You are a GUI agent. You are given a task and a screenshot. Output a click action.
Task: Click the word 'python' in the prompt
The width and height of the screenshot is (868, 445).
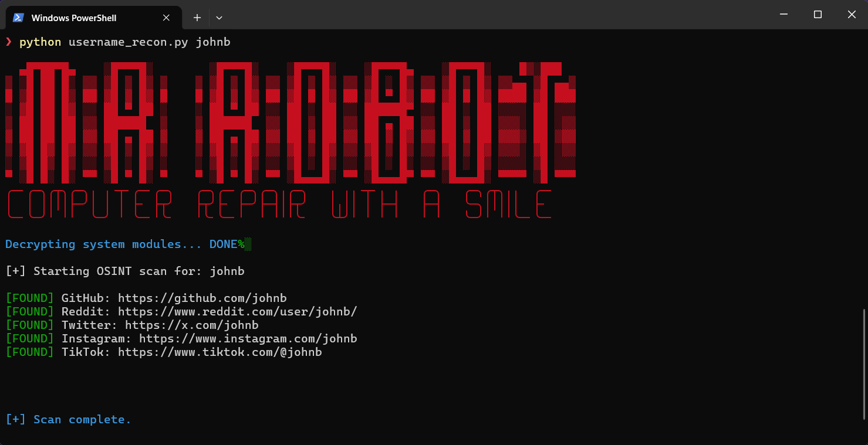40,42
